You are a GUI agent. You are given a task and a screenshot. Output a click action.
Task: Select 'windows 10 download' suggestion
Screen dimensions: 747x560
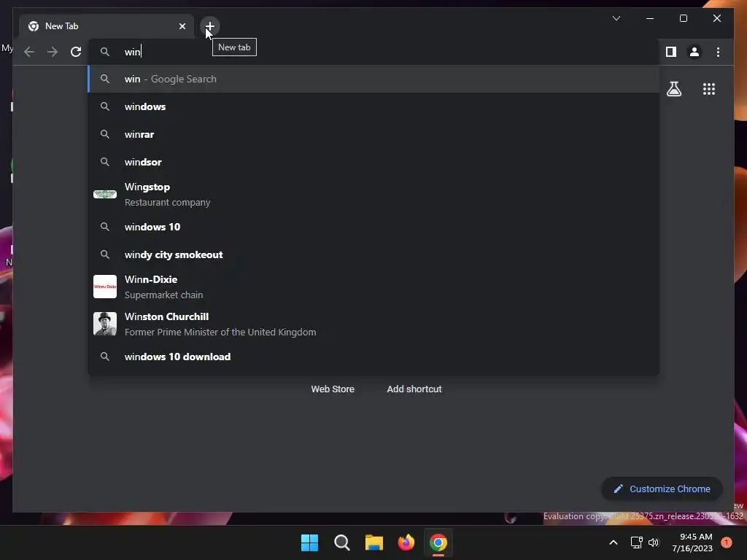click(373, 357)
